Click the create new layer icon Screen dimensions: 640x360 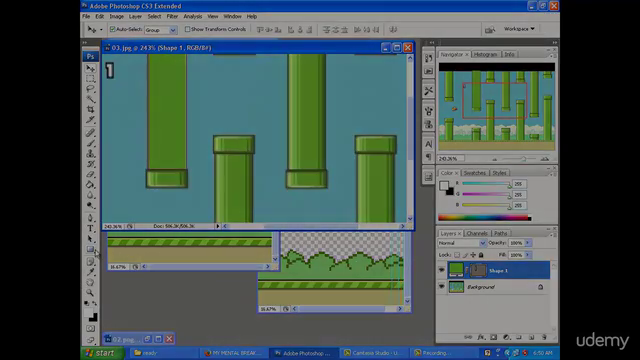pyautogui.click(x=531, y=337)
